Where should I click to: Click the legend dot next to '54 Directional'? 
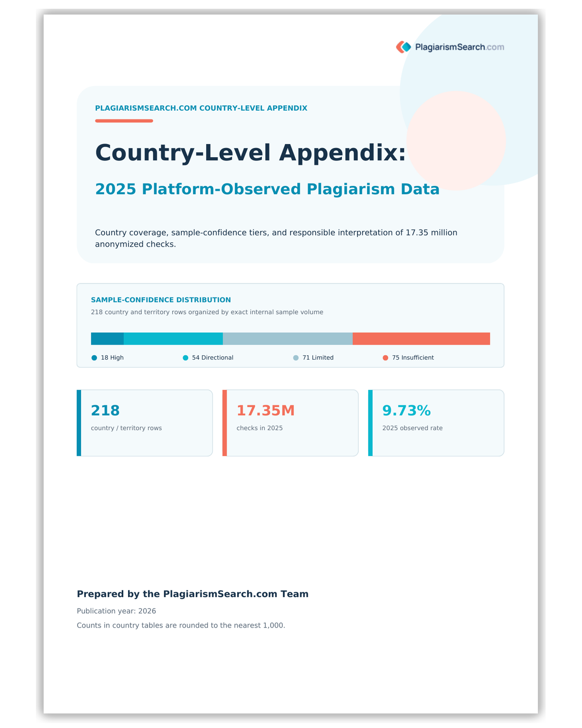[x=185, y=358]
